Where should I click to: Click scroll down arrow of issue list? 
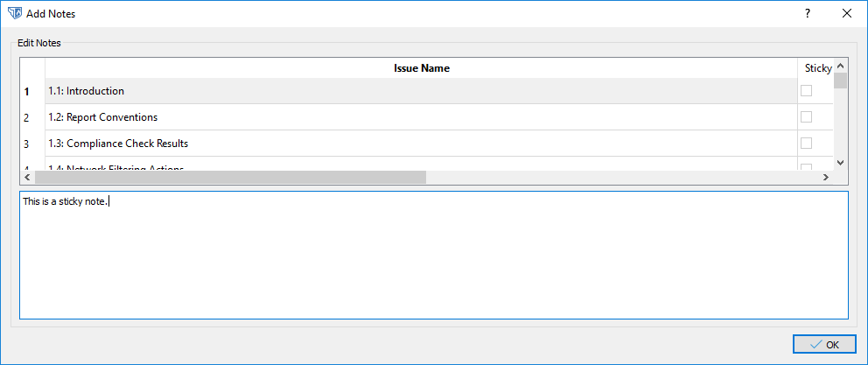click(x=840, y=164)
